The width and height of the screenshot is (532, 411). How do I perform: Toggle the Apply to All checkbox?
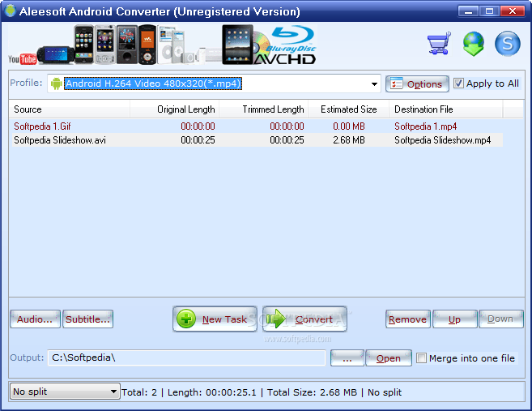coord(458,83)
